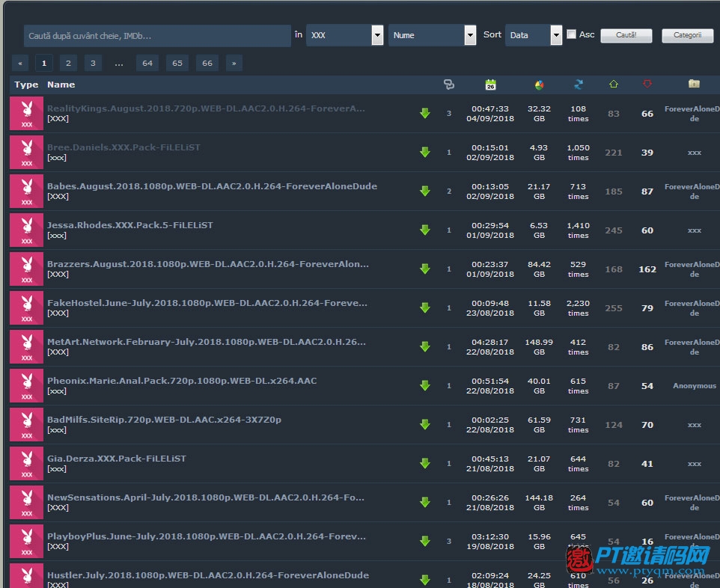Image resolution: width=720 pixels, height=588 pixels.
Task: Open MetArt.Network.February-July torrent link
Action: (x=207, y=342)
